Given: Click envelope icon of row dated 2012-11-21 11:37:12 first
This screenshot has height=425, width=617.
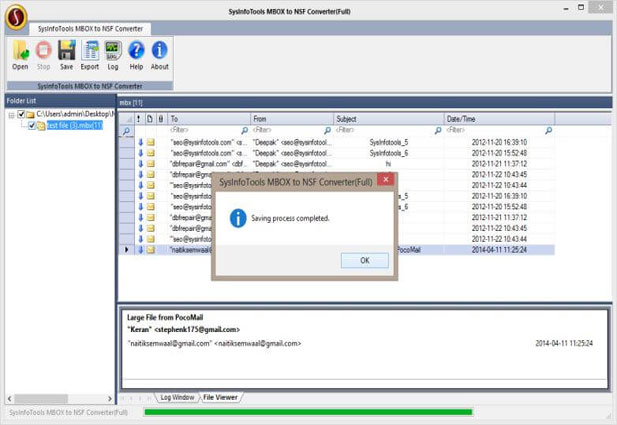Looking at the screenshot, I should 151,164.
